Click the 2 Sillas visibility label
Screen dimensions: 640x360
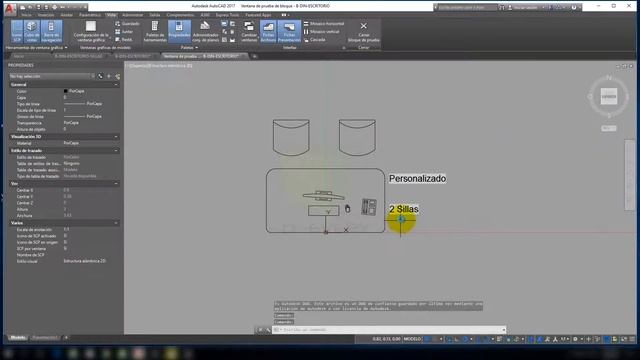(x=404, y=209)
